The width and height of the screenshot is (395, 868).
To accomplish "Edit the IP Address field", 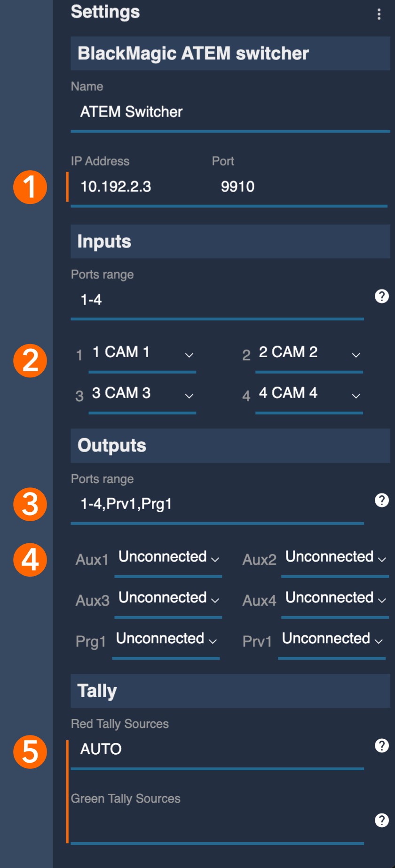I will (x=136, y=187).
